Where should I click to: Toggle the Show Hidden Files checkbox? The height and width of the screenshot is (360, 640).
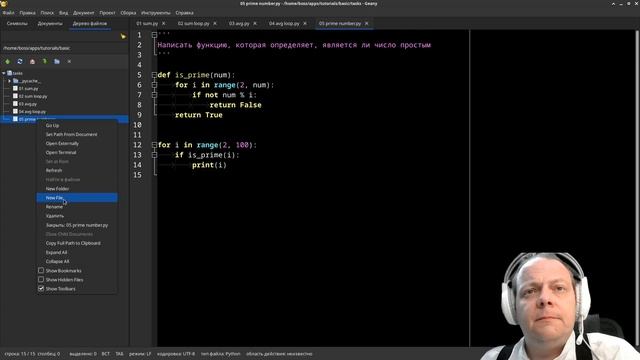coord(41,280)
